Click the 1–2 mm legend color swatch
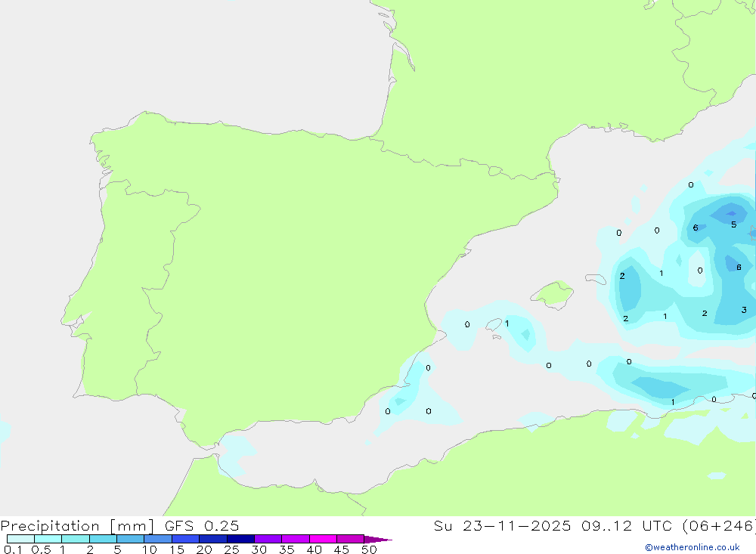The width and height of the screenshot is (756, 554). point(76,539)
